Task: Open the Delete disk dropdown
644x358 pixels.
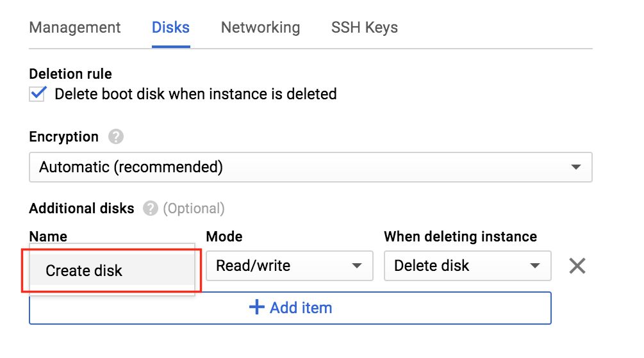Action: [x=467, y=266]
